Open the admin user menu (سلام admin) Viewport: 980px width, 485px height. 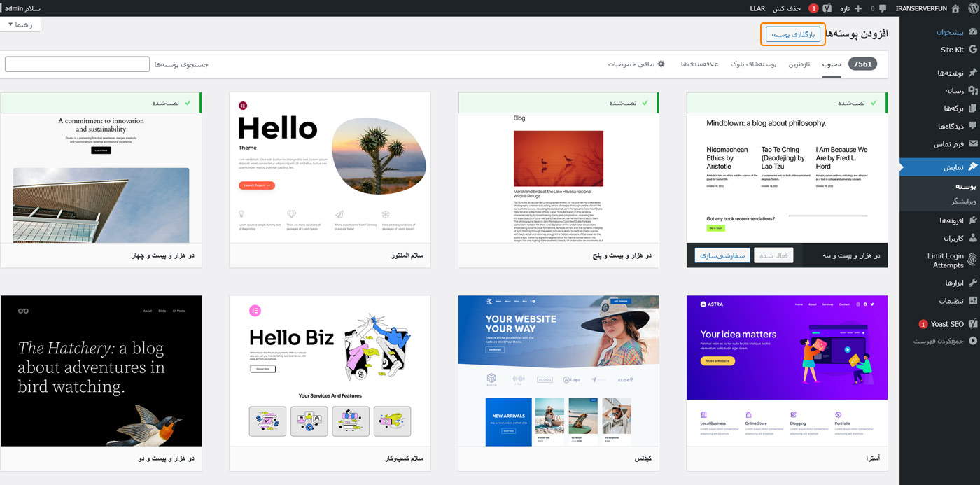click(x=22, y=8)
